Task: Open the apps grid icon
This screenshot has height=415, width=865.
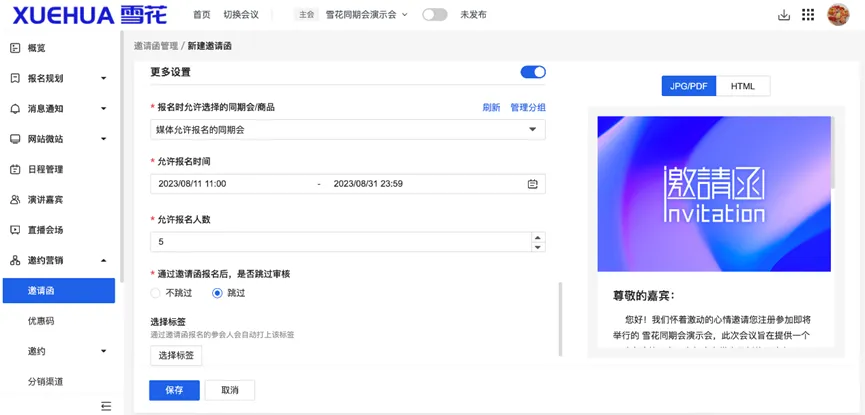Action: tap(808, 15)
